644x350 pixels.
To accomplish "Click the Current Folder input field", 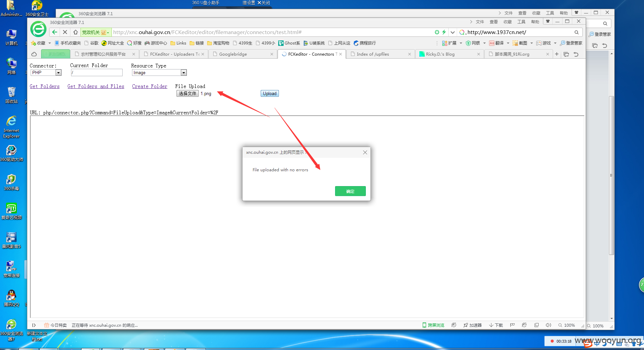I will [97, 72].
